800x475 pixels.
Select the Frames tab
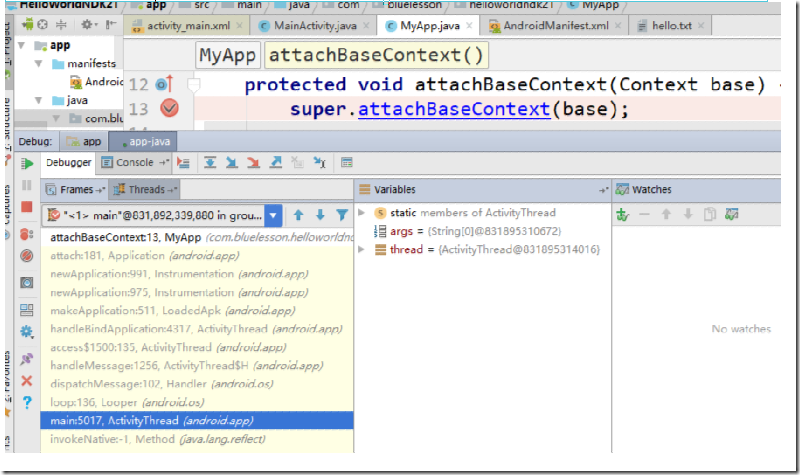[75, 190]
